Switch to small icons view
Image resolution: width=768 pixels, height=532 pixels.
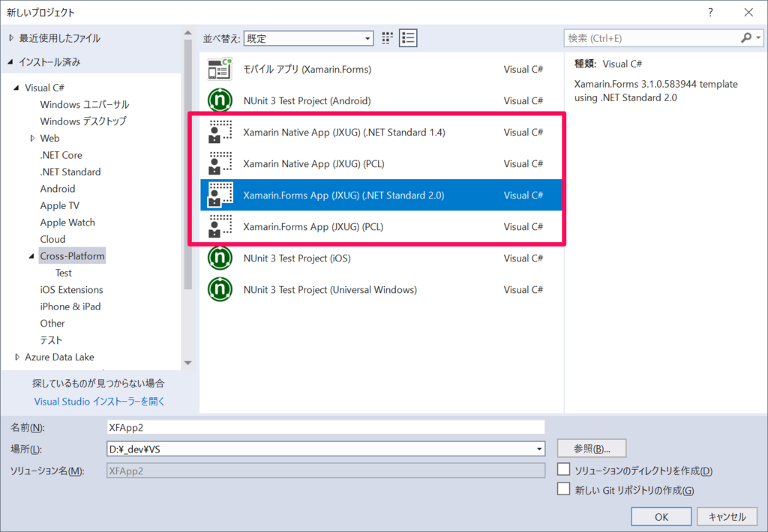pos(388,38)
